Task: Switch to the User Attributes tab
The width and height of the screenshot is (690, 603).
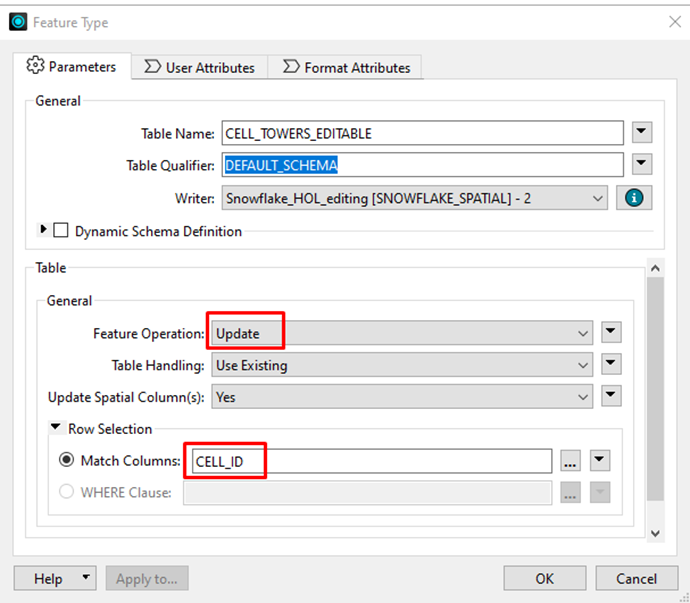Action: (x=200, y=68)
